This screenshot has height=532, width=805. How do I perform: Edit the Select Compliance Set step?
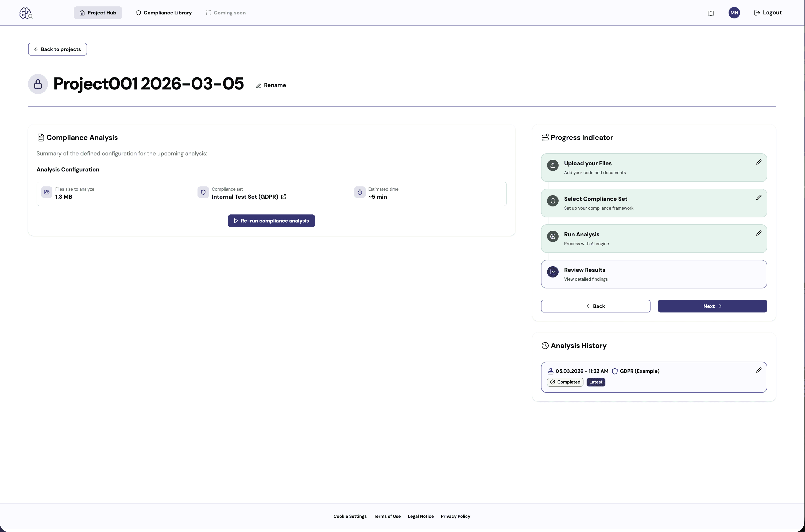(x=759, y=198)
